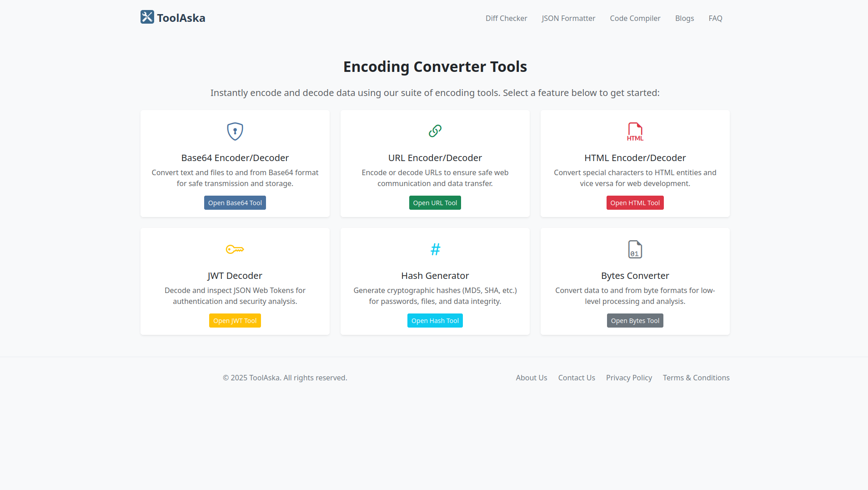The image size is (868, 490).
Task: Click Open HTML Tool button
Action: [x=635, y=203]
